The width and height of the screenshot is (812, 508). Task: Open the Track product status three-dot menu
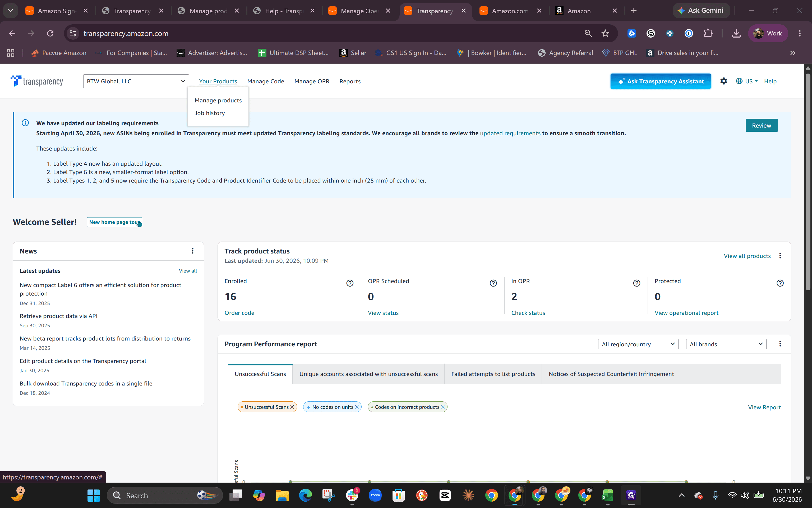pos(780,256)
